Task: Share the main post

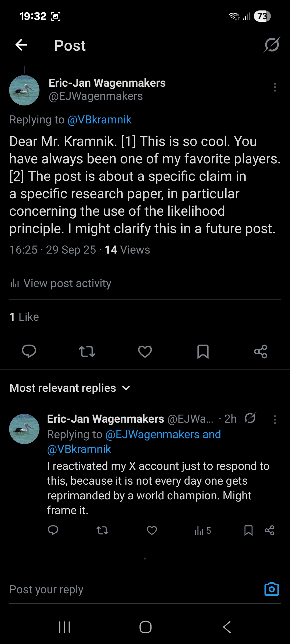Action: (x=261, y=351)
